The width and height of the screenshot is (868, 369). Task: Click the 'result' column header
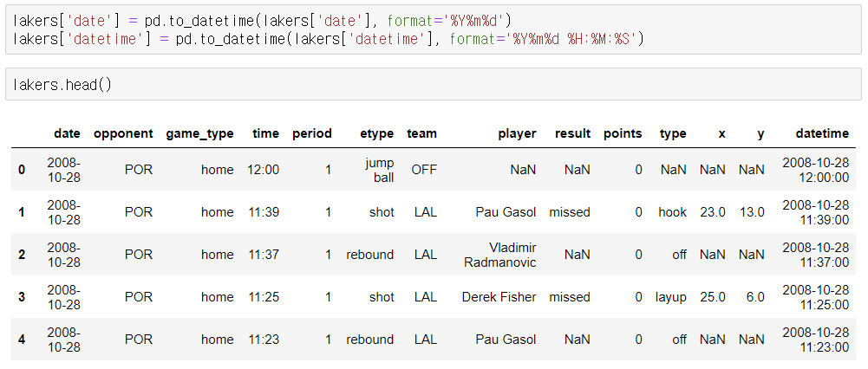(572, 133)
